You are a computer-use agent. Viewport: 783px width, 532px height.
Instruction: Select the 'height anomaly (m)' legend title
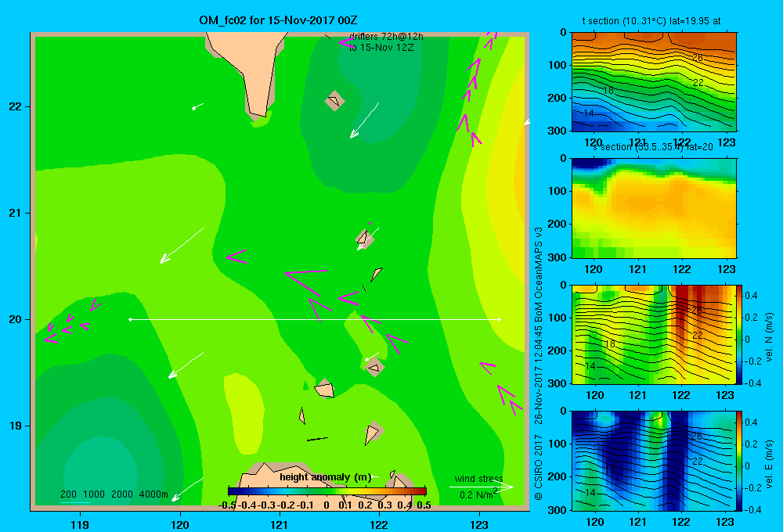pyautogui.click(x=326, y=477)
